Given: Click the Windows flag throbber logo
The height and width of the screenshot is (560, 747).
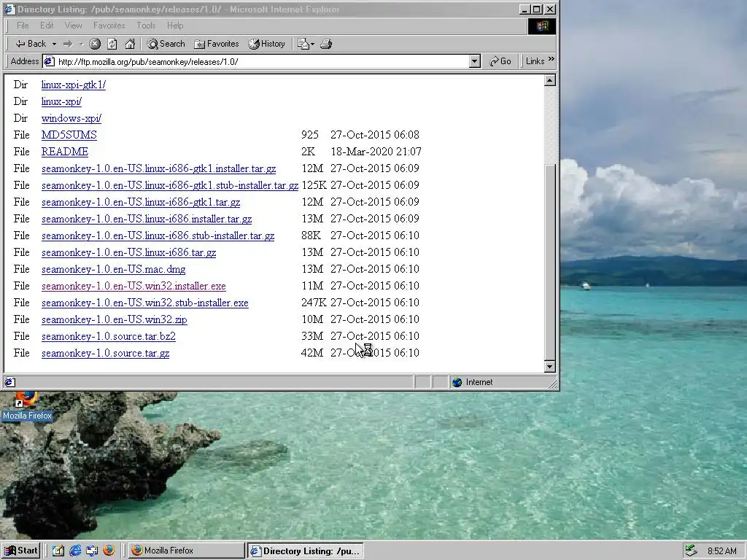Looking at the screenshot, I should (542, 26).
